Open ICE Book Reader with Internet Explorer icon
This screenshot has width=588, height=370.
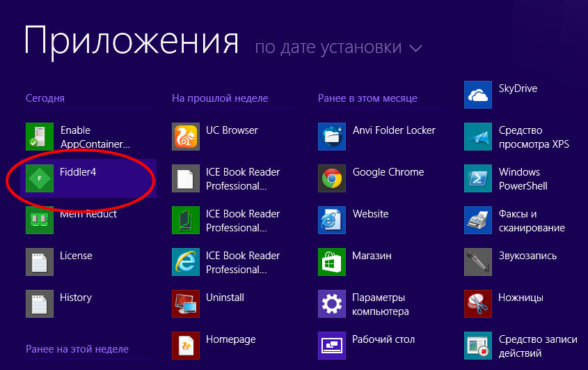pos(186,262)
